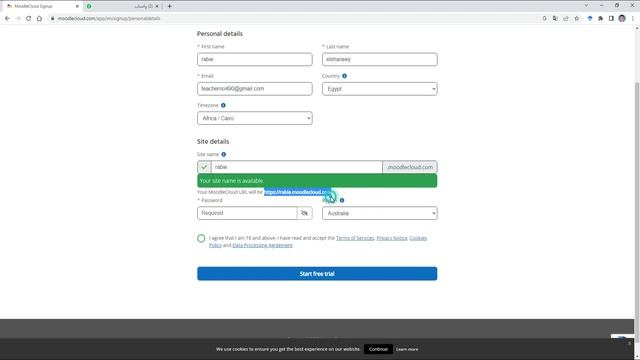Open the Terms of Services link
The width and height of the screenshot is (640, 360).
point(355,238)
